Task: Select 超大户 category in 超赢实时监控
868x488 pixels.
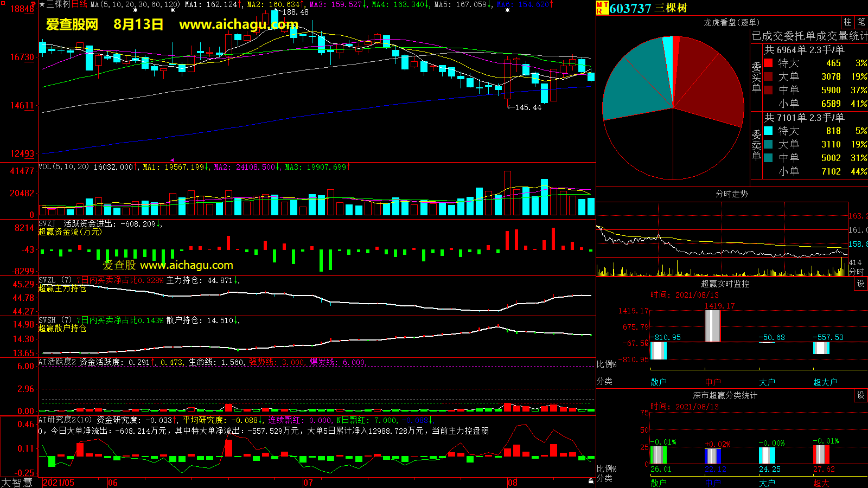Action: (825, 382)
